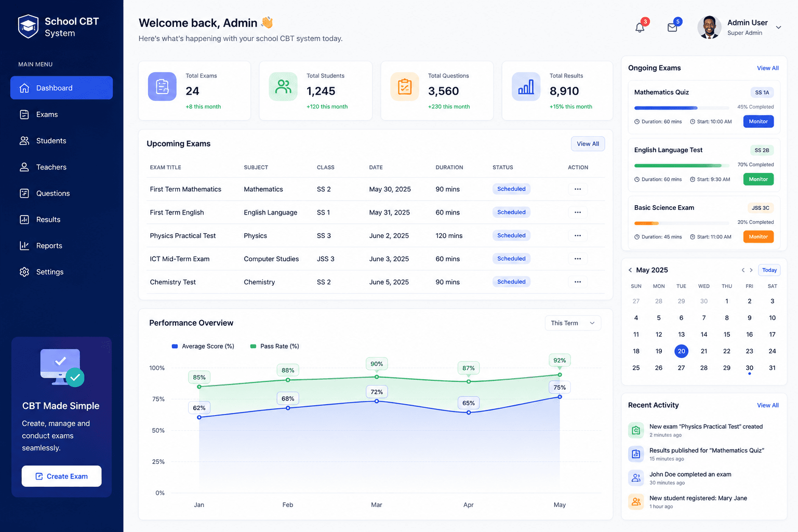Toggle Average Score legend series

(x=203, y=347)
